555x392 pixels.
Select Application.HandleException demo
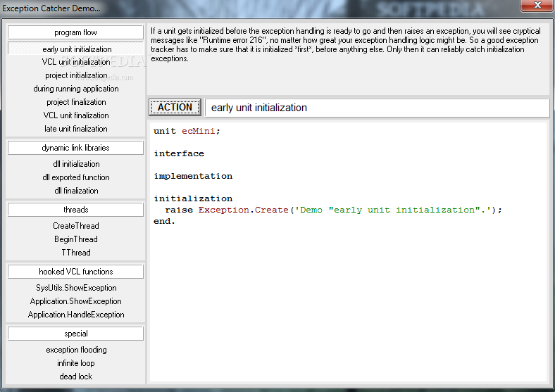click(76, 315)
